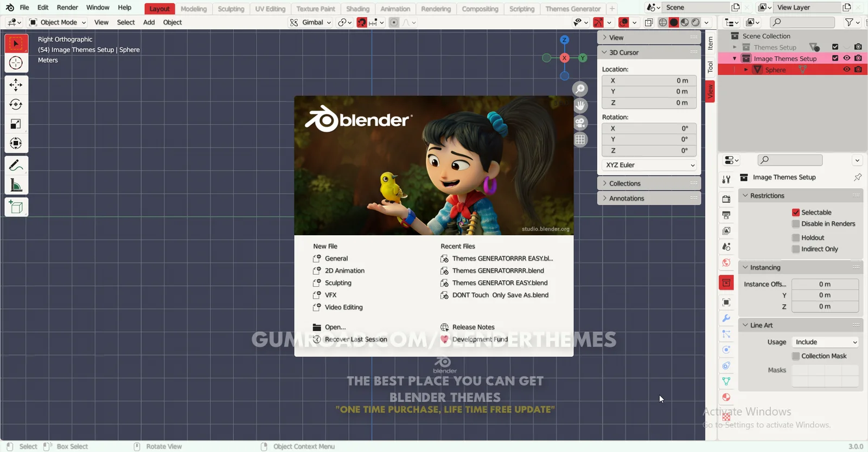The height and width of the screenshot is (452, 868).
Task: Select the Annotate tool
Action: 16,165
